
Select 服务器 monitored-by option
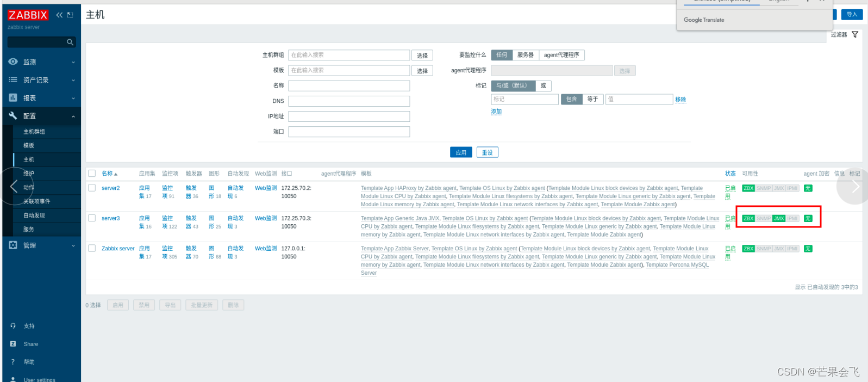coord(526,55)
